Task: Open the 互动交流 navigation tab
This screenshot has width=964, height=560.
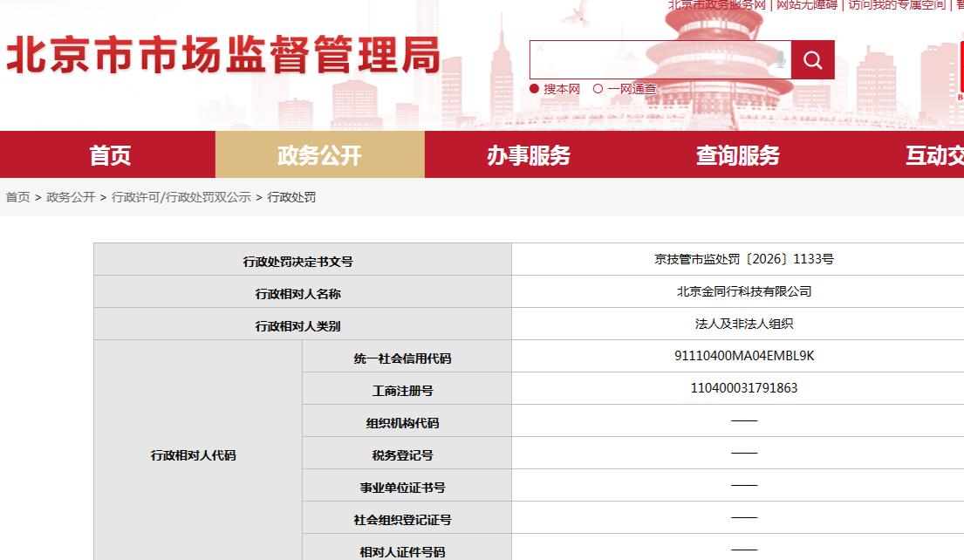Action: click(934, 154)
